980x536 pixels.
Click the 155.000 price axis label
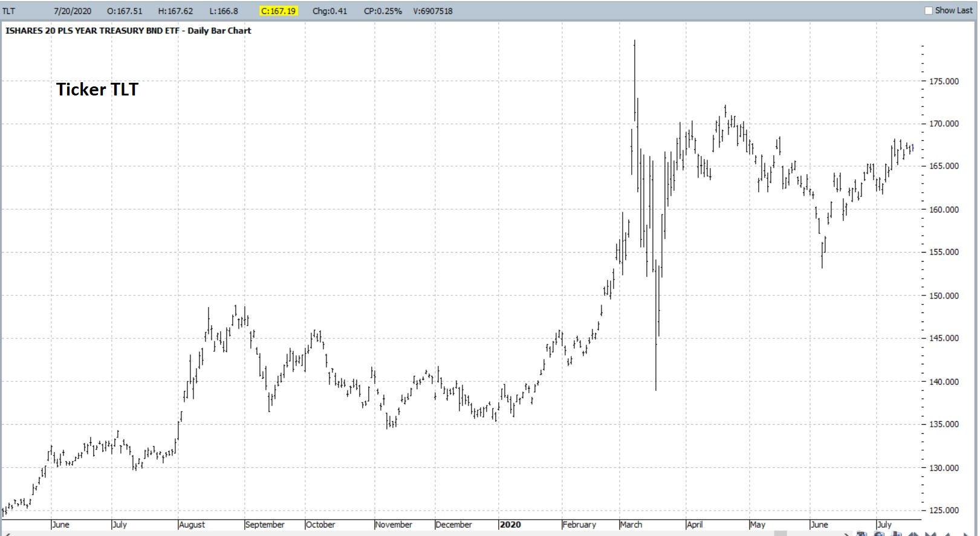[x=944, y=252]
